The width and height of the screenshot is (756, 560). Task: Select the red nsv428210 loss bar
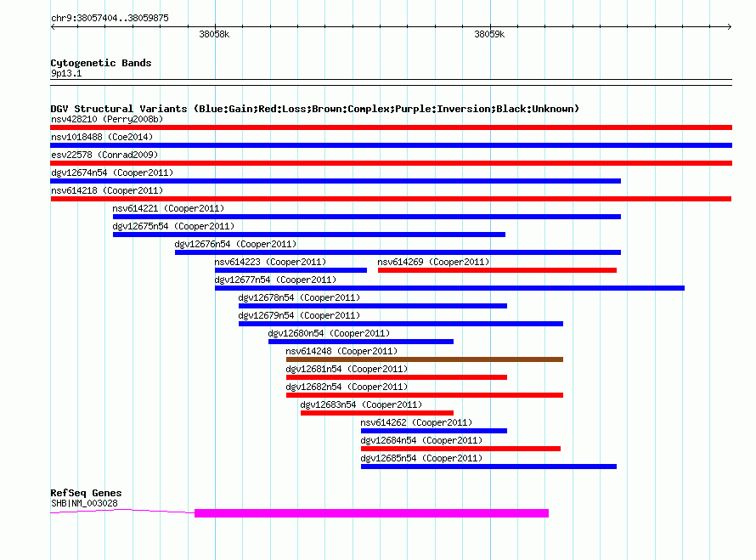(391, 127)
